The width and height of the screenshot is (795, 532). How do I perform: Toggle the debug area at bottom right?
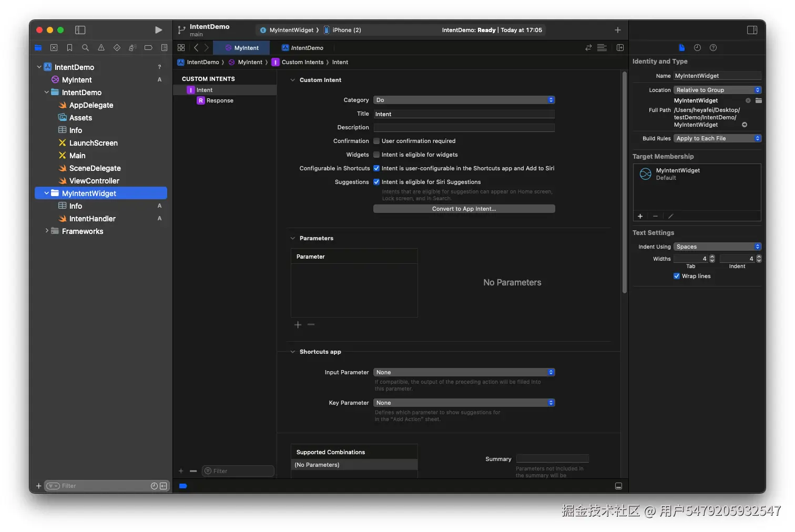tap(618, 486)
